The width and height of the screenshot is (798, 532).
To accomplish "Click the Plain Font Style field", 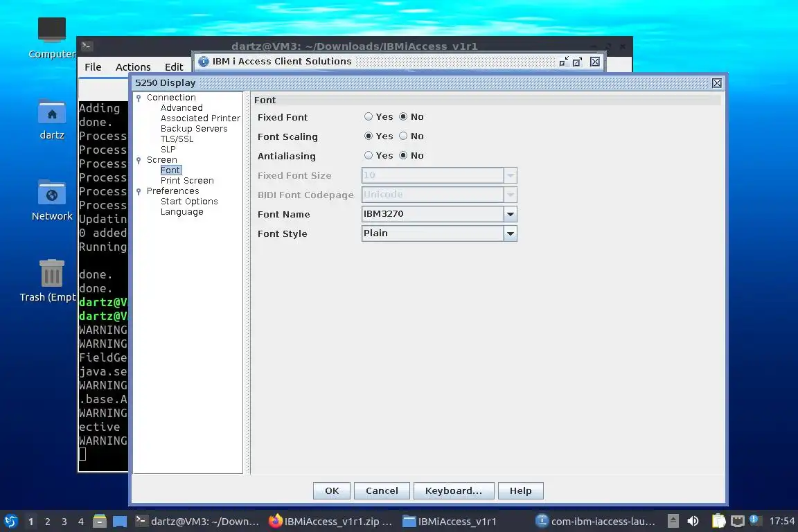I will click(432, 233).
